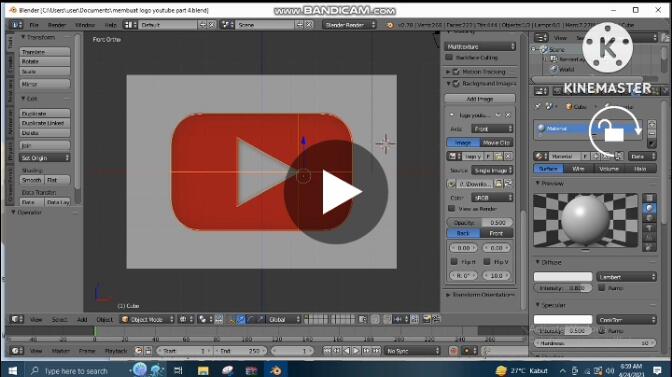Viewport: 672px width, 377px height.
Task: Click the lock camera to layers icon
Action: click(363, 319)
